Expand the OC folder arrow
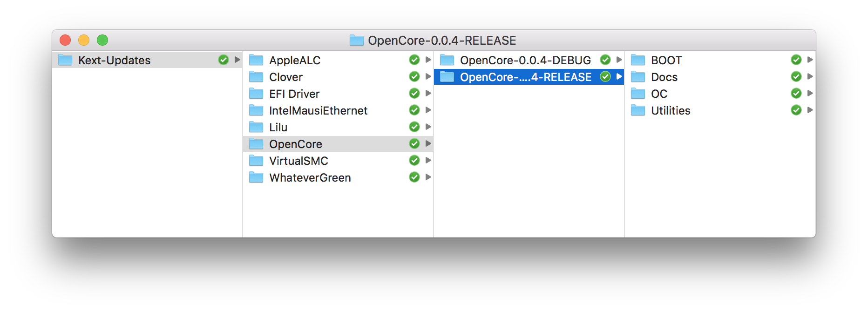The image size is (868, 312). [x=810, y=93]
